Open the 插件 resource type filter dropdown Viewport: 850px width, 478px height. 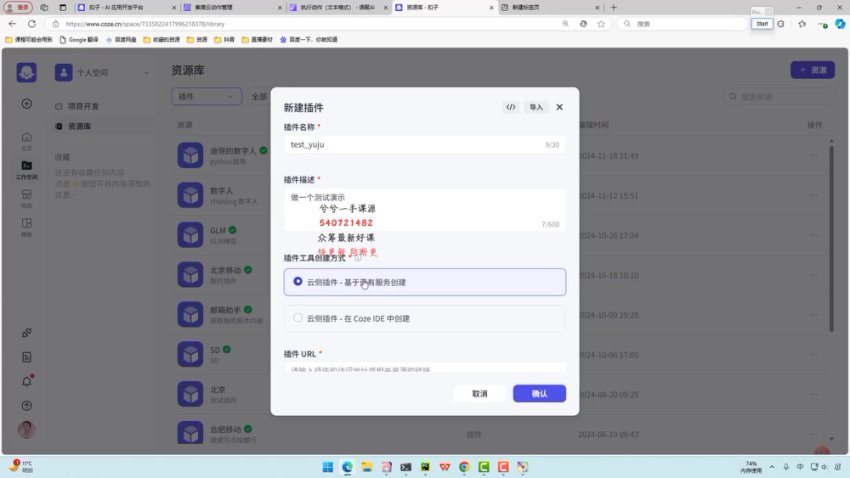[206, 97]
